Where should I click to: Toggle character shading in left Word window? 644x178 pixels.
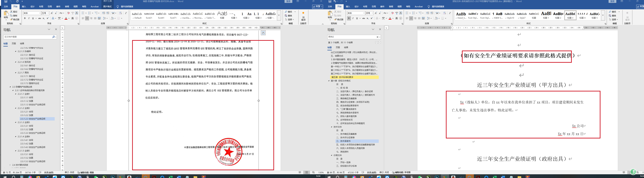(73, 18)
